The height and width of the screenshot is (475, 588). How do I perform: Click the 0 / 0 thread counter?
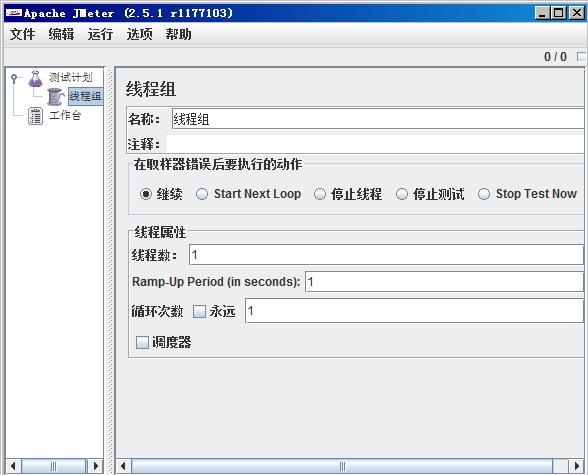click(555, 57)
